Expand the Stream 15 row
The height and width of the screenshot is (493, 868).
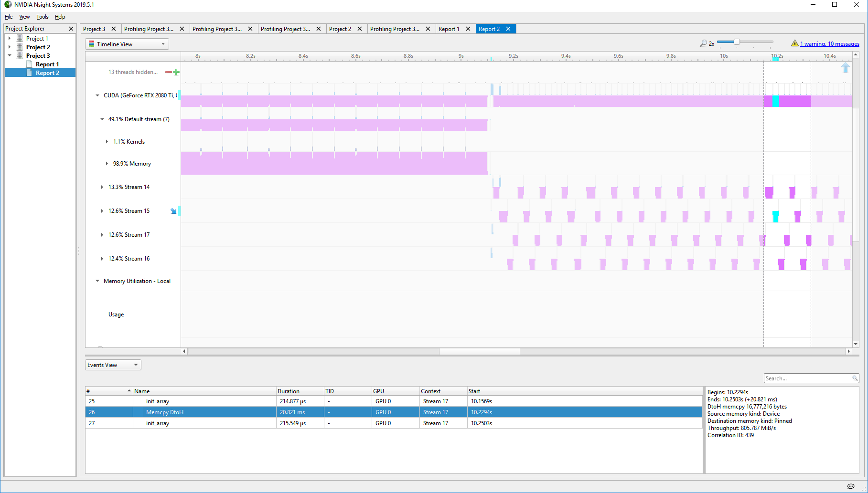click(x=102, y=211)
